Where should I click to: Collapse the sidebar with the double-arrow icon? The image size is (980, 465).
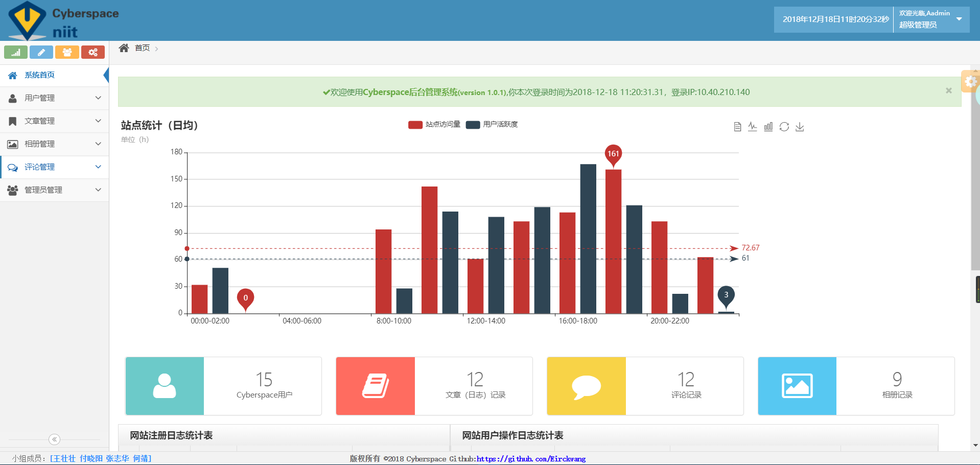[x=55, y=439]
